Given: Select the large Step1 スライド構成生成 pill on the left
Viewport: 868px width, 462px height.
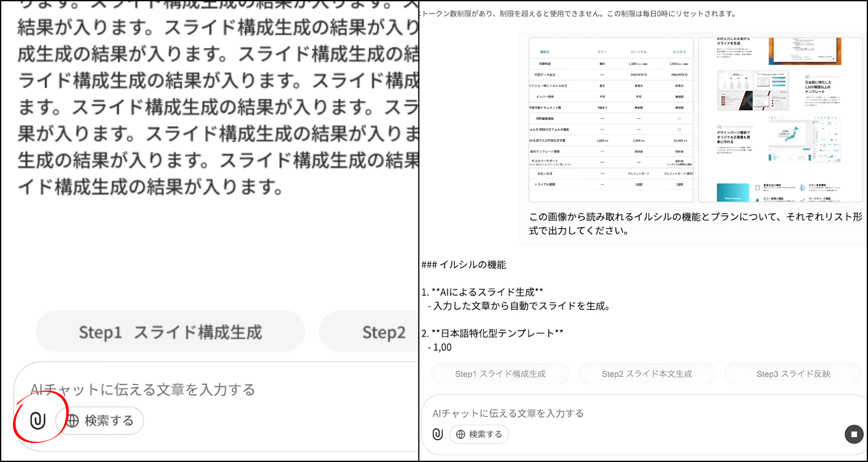Looking at the screenshot, I should click(x=170, y=332).
